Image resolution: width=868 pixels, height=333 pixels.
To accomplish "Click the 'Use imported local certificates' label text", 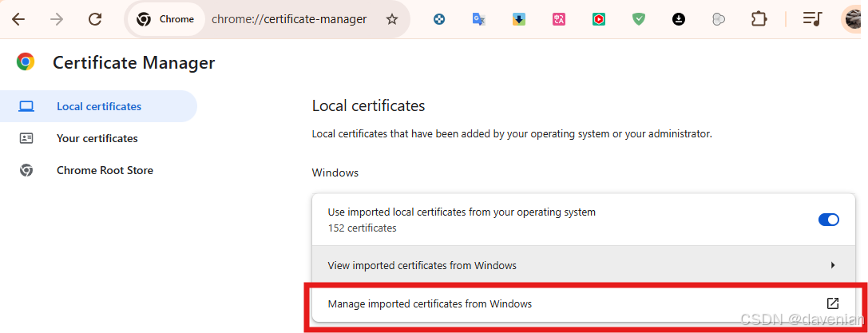I will [462, 212].
